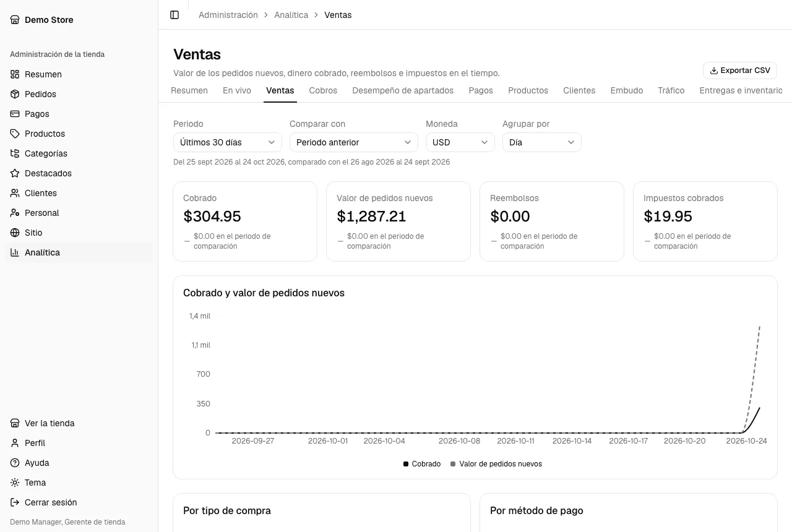Click the Perfil user icon
Viewport: 792px width, 532px height.
15,443
